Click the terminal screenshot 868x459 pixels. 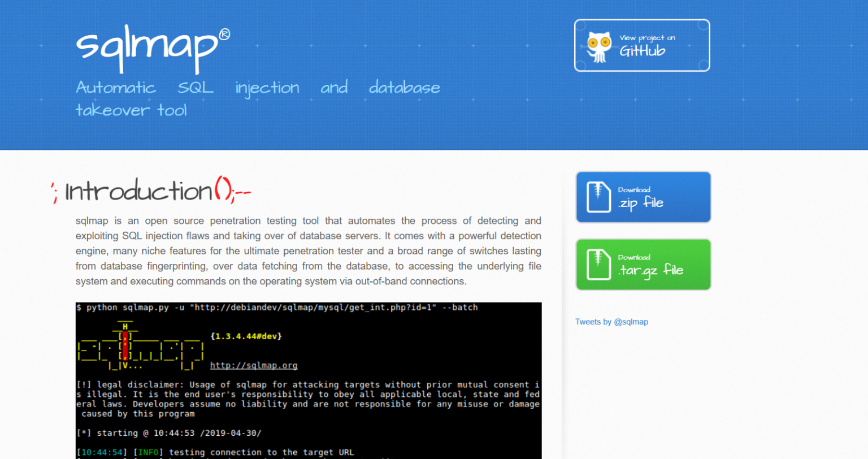tap(309, 380)
